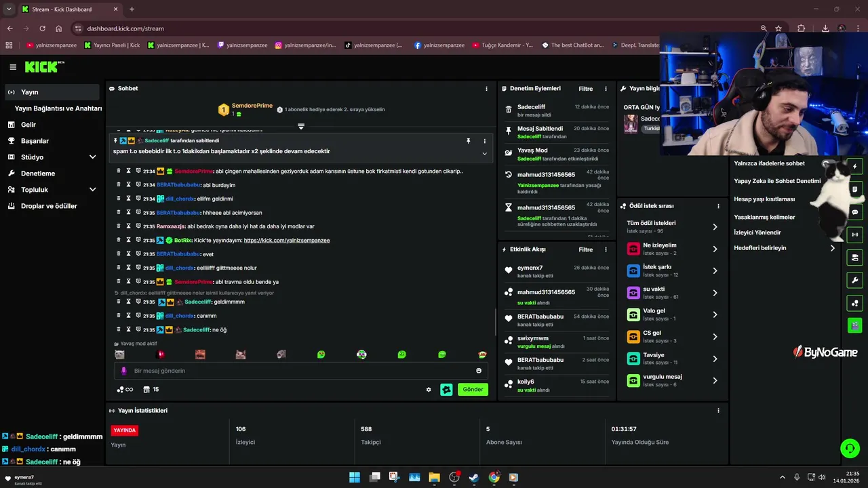Open Hesap yaşı kısıtlaması setting
Image resolution: width=868 pixels, height=488 pixels.
[x=764, y=199]
